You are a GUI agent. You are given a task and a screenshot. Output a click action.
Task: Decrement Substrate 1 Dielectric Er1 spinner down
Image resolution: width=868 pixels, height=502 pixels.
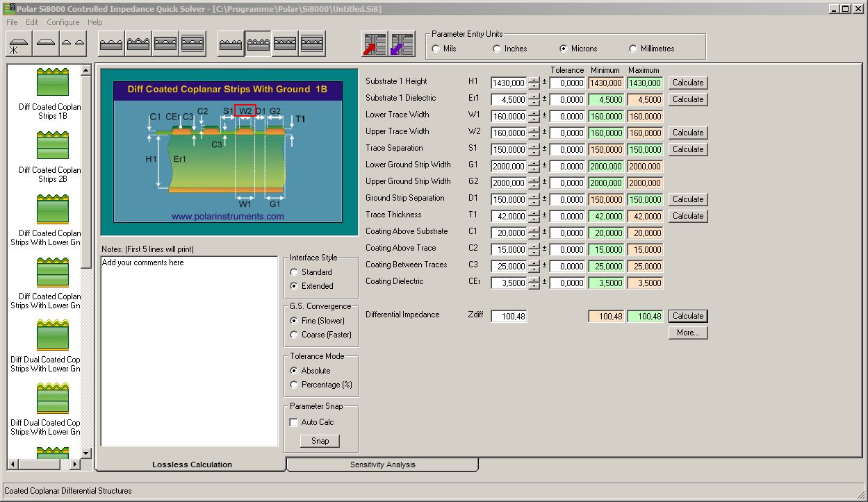coord(534,103)
